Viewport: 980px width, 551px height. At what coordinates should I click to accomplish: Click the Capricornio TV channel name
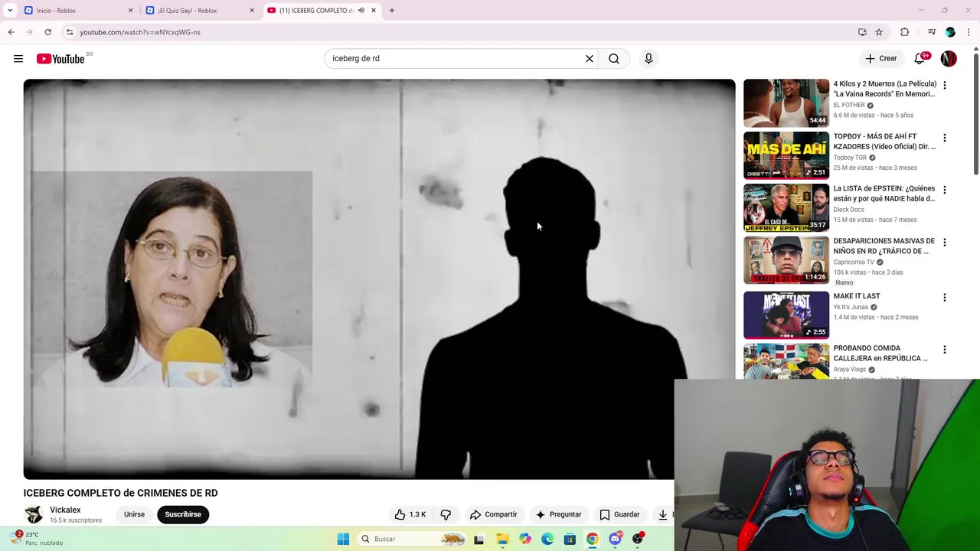click(x=854, y=262)
